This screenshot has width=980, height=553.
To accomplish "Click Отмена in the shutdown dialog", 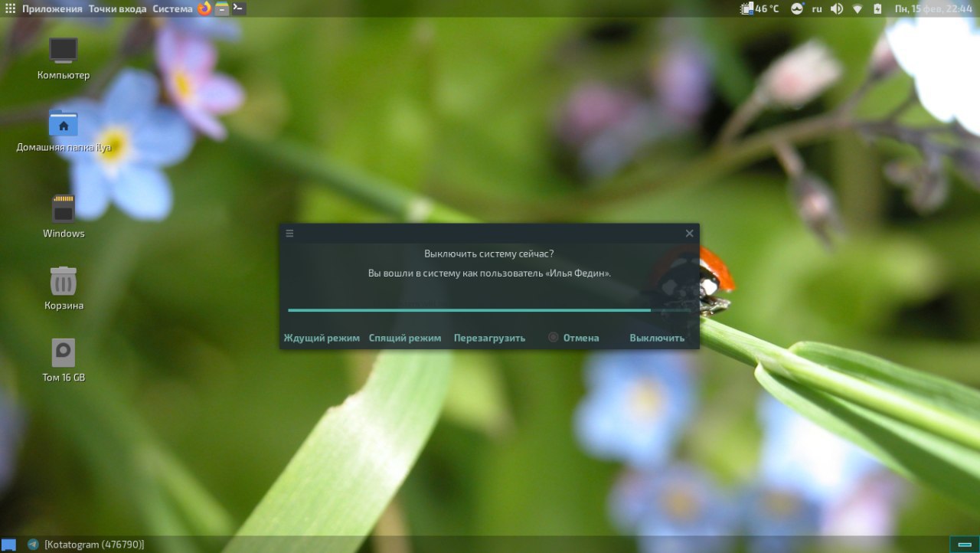I will pos(574,338).
